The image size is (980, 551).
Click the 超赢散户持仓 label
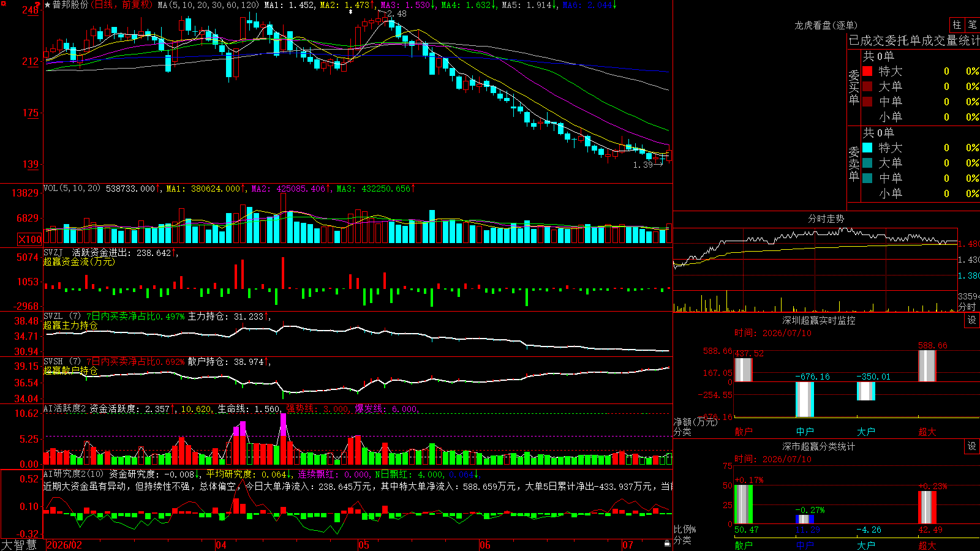pyautogui.click(x=70, y=370)
